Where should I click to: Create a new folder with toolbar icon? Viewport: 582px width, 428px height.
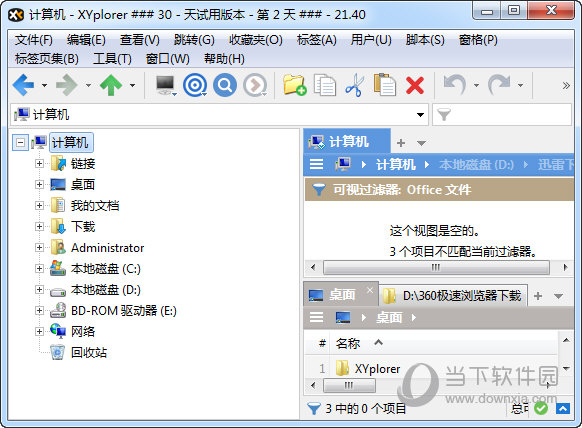pyautogui.click(x=295, y=85)
